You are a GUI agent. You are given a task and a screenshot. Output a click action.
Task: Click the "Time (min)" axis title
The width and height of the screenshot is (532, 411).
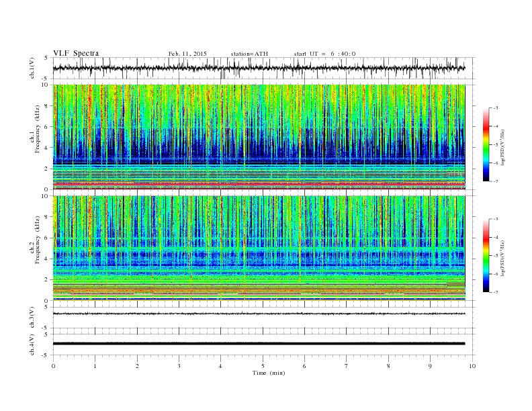[x=269, y=373]
